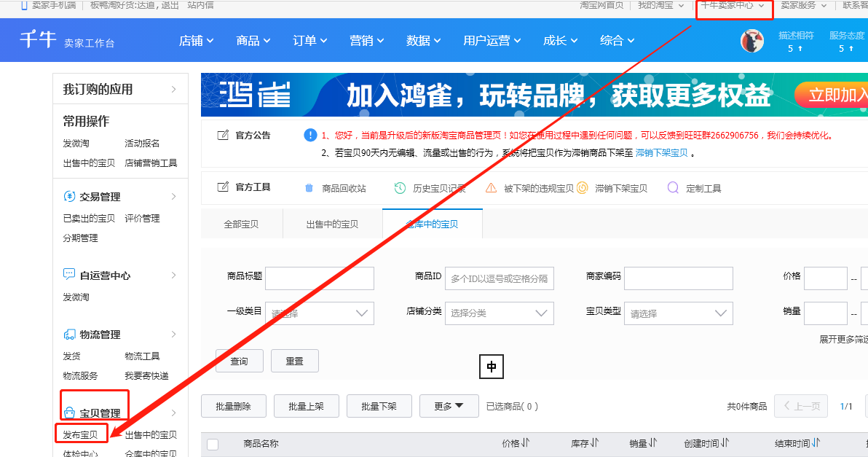Click the 立即加入 banner button

(832, 95)
